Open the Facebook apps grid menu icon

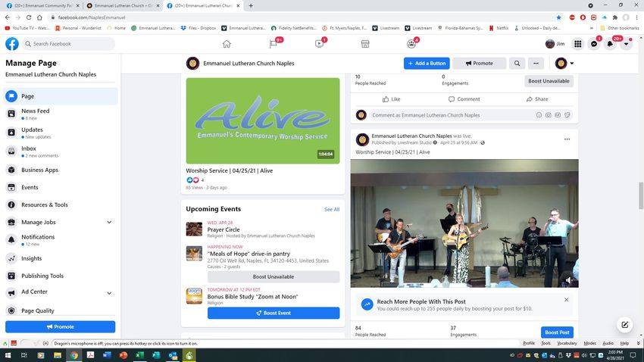pyautogui.click(x=578, y=44)
